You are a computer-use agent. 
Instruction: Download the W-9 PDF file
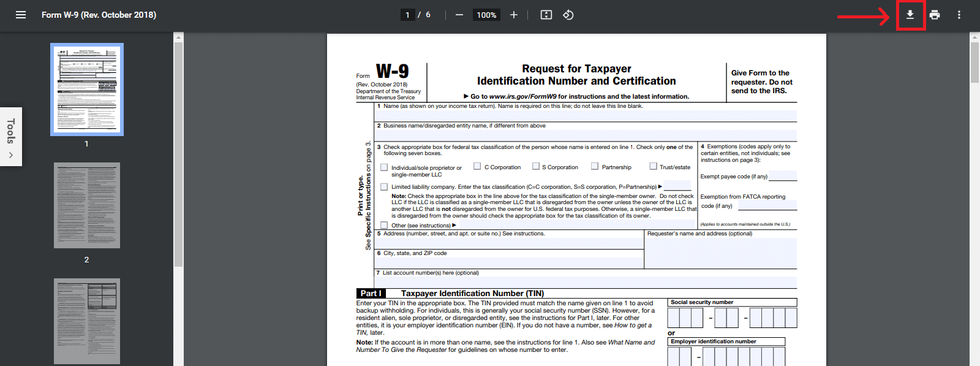[x=910, y=15]
